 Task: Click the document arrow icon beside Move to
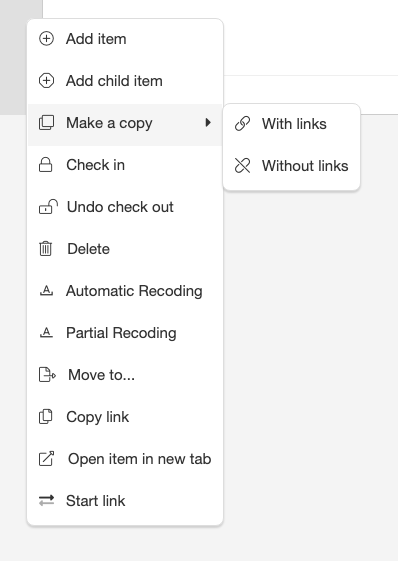tap(47, 375)
